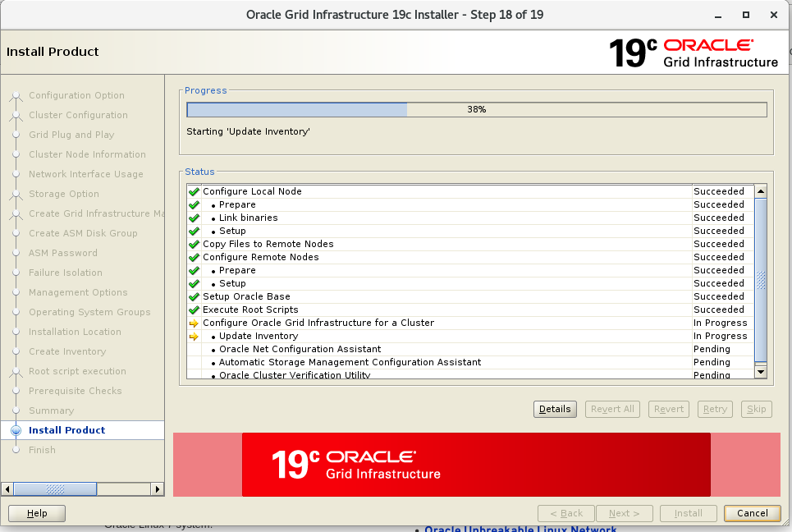Select Root script execution step
Screen dimensions: 792x532
coord(77,371)
